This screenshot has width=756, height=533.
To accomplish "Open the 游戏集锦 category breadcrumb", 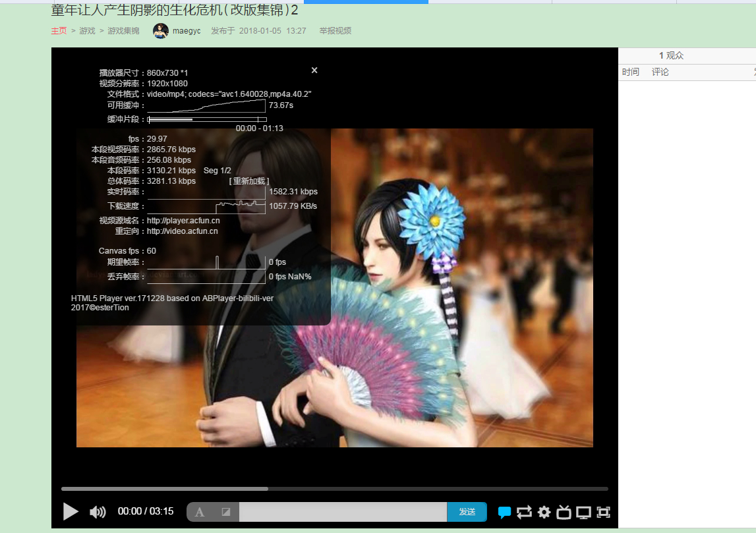I will [x=123, y=31].
